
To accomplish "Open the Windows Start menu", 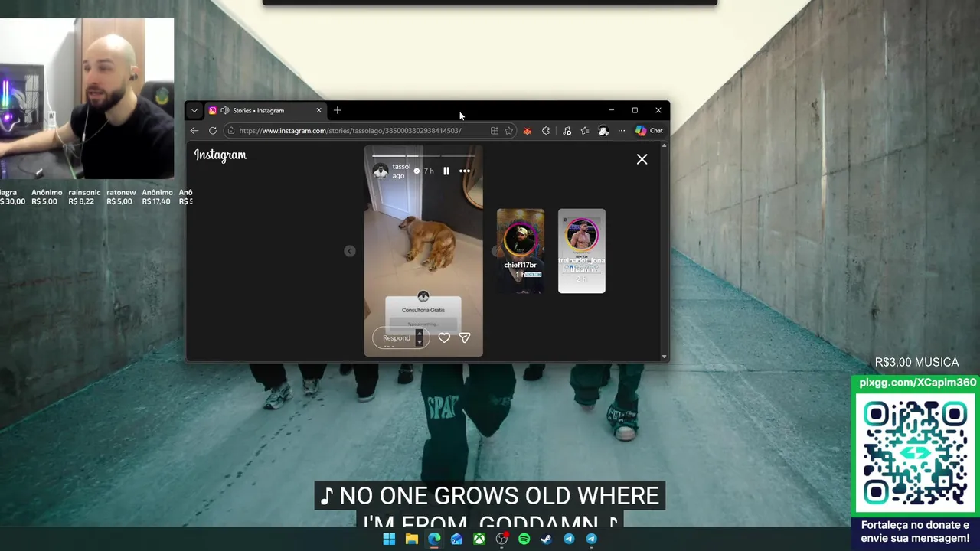I will [x=389, y=539].
